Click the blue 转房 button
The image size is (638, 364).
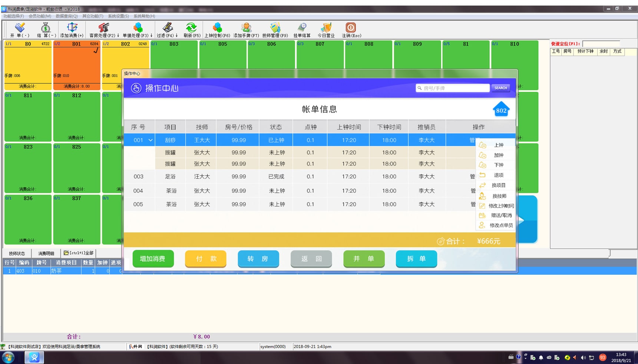(x=258, y=259)
